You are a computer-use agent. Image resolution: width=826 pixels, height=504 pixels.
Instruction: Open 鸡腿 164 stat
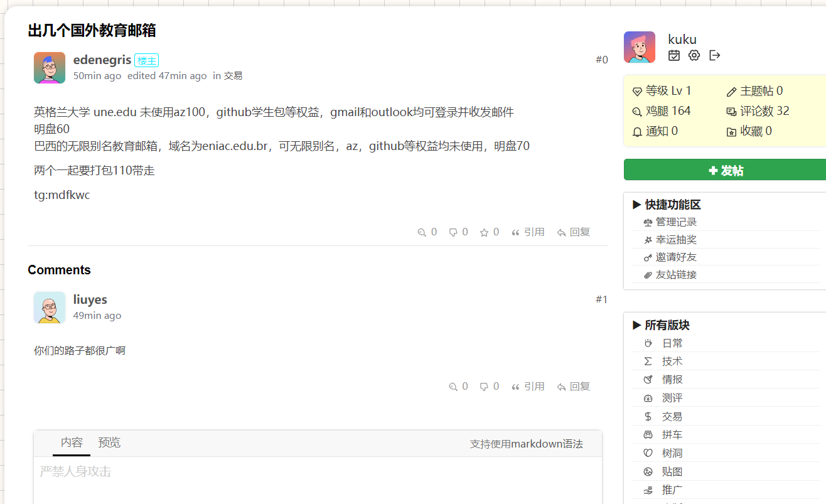pyautogui.click(x=662, y=111)
